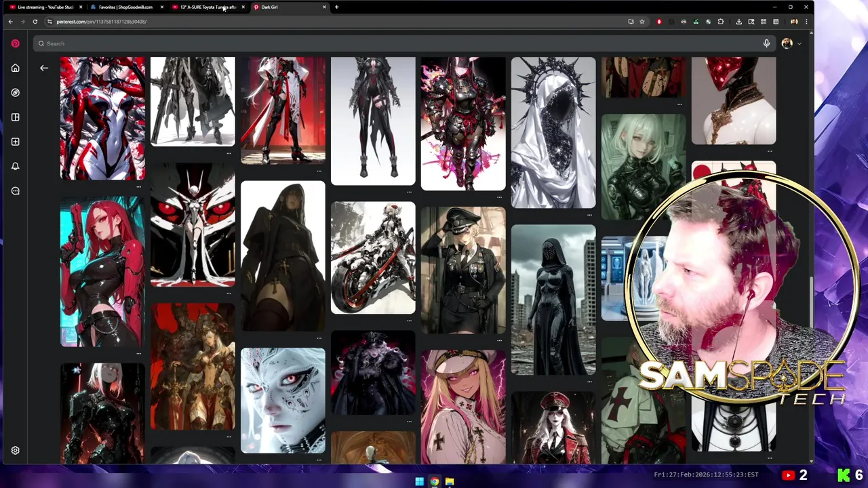Open the notifications bell in sidebar
The width and height of the screenshot is (868, 488).
[15, 166]
